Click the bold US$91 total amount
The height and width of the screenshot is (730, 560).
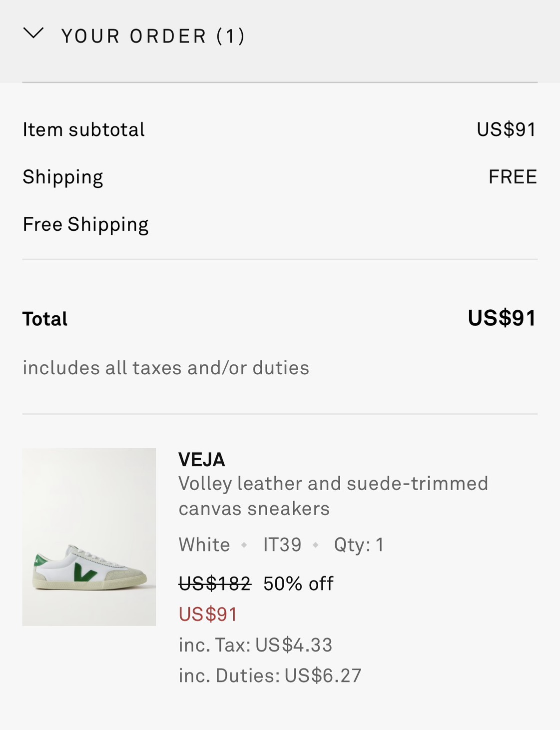pos(502,318)
